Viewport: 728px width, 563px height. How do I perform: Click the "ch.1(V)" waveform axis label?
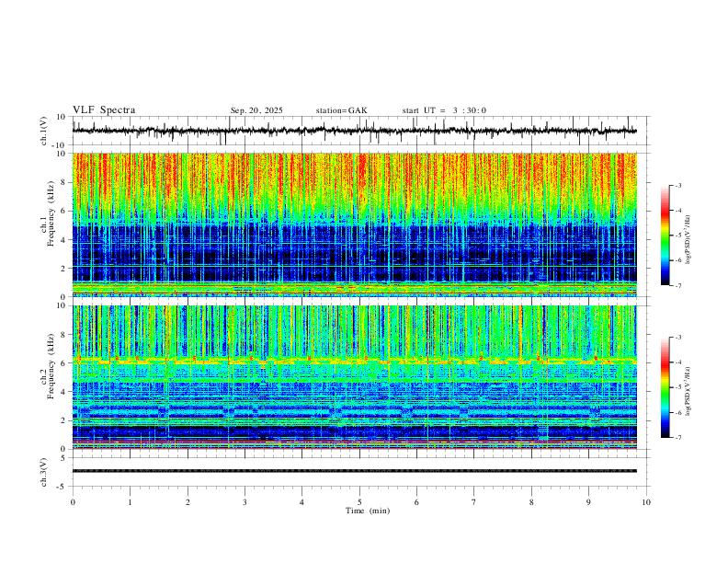coord(44,131)
